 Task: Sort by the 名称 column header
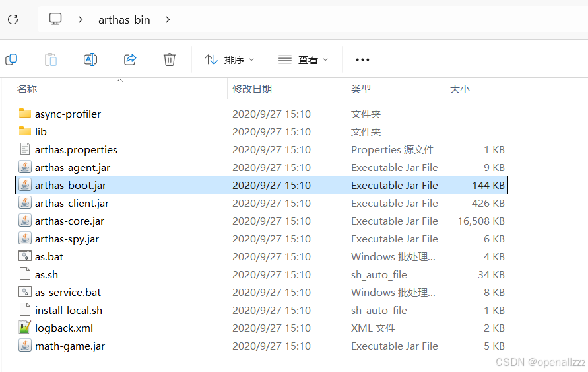27,89
